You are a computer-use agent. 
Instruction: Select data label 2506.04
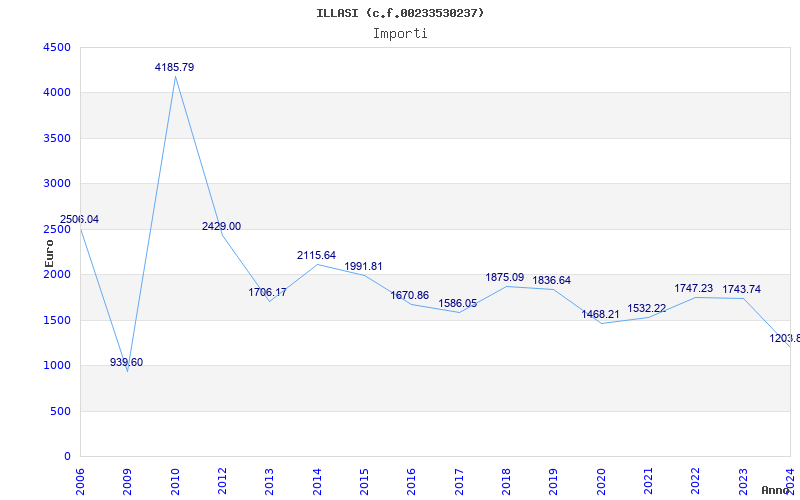80,219
